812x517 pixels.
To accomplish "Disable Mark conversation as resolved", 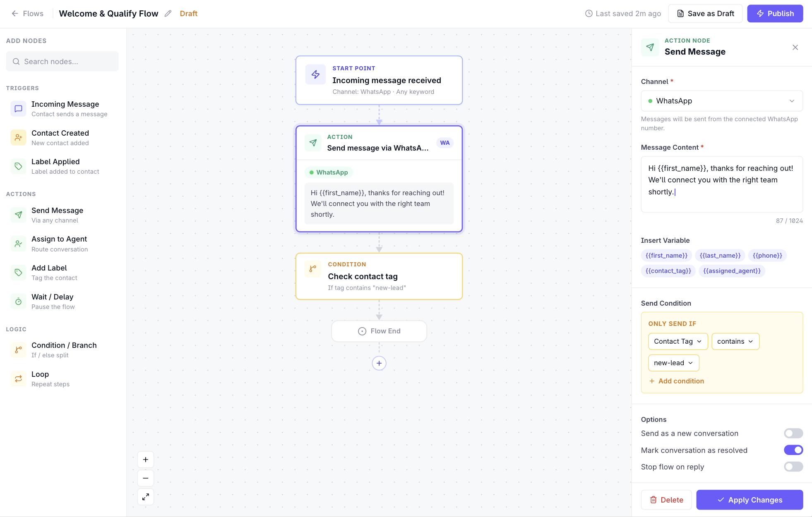I will click(793, 450).
